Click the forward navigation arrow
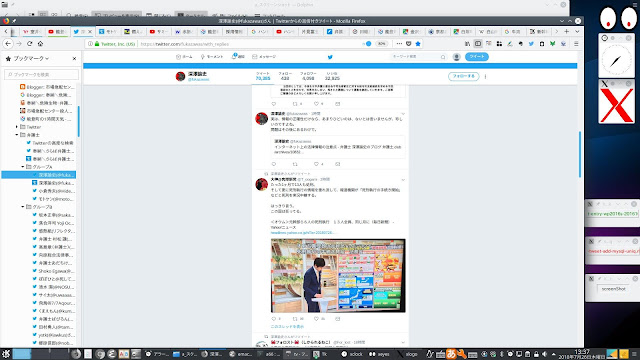This screenshot has width=640, height=360. [19, 44]
